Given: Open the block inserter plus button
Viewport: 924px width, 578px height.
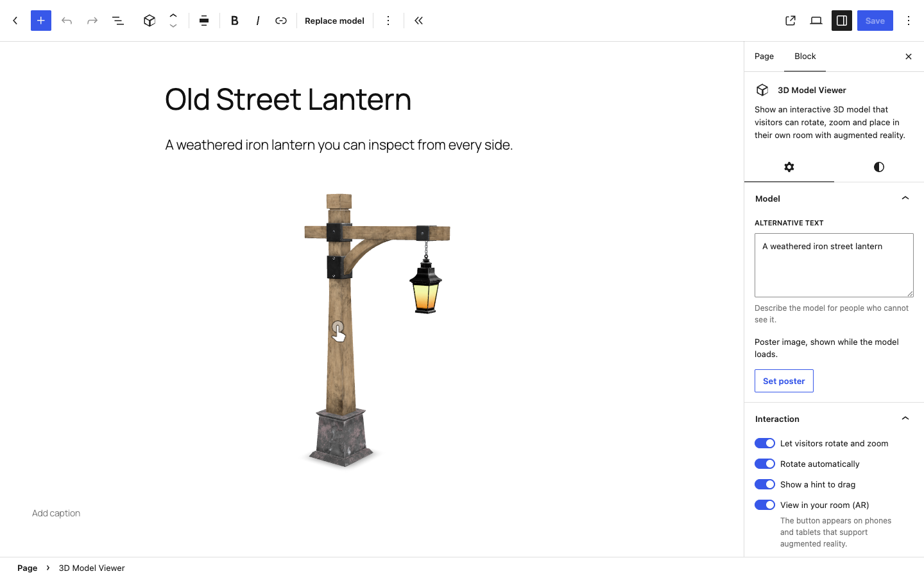Looking at the screenshot, I should (x=41, y=21).
